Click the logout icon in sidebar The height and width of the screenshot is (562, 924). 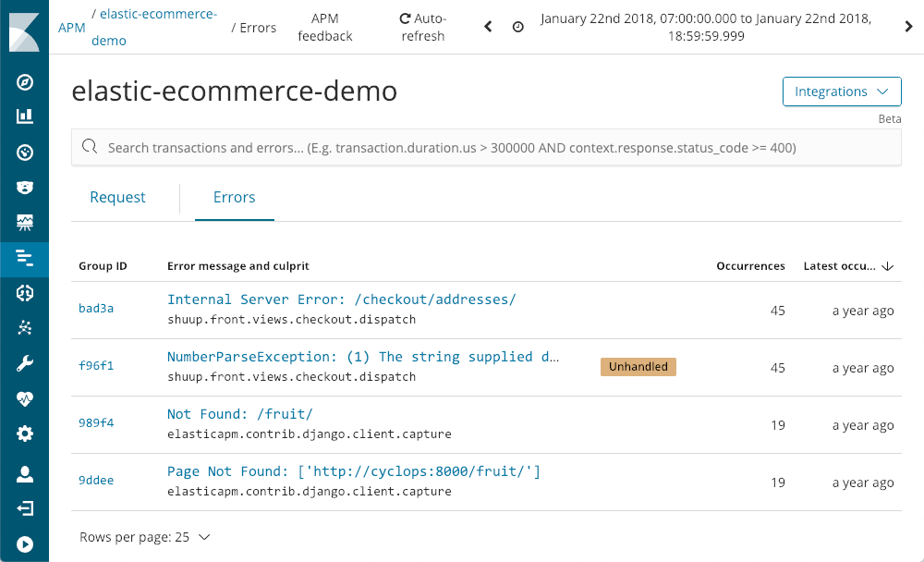tap(25, 509)
